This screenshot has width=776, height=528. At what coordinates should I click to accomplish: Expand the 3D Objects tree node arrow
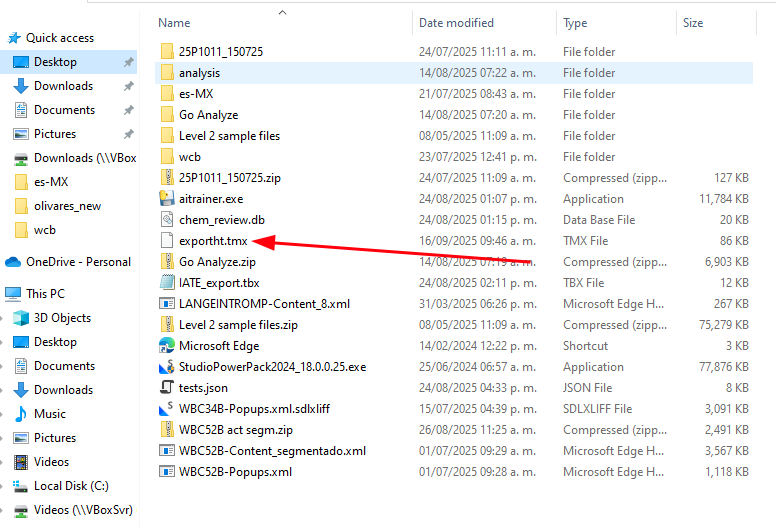tap(2, 318)
